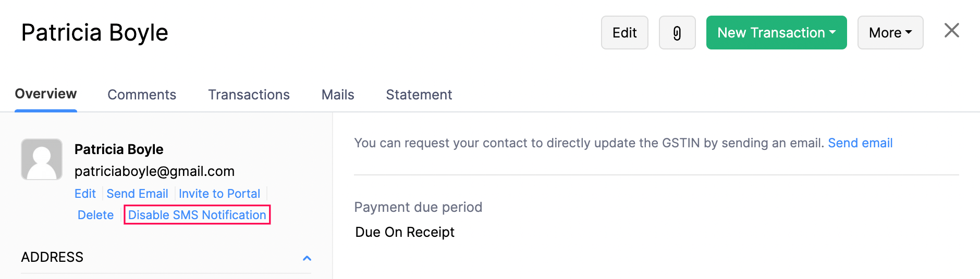Close the Patricia Boyle contact panel
Image resolution: width=980 pixels, height=279 pixels.
click(x=951, y=31)
